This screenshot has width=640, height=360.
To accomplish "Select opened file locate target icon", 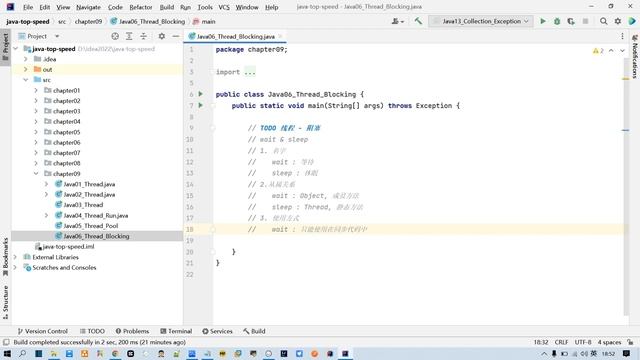I will point(115,36).
